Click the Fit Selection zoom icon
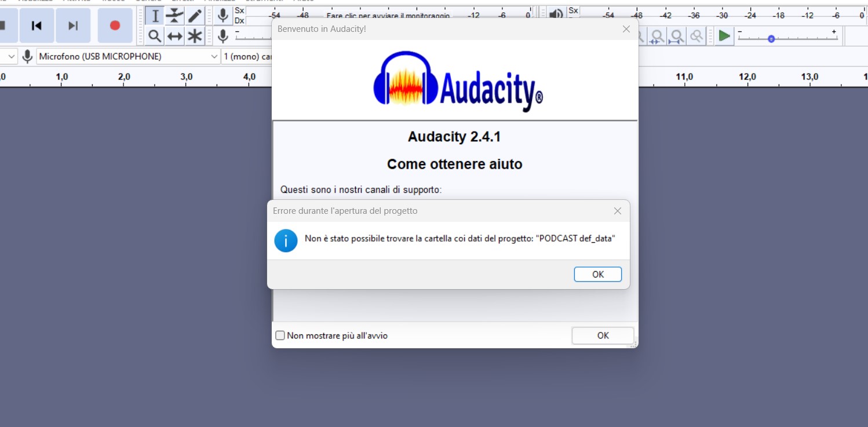 [677, 36]
